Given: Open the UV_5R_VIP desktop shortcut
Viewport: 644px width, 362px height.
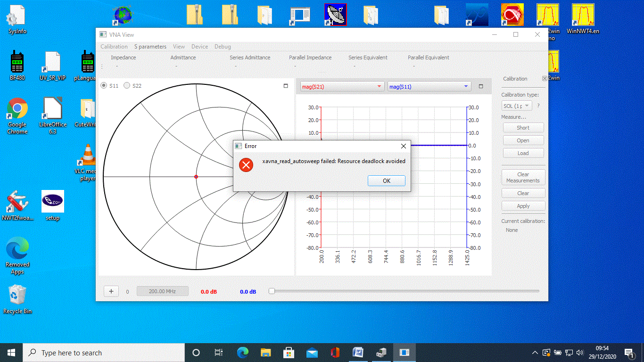Looking at the screenshot, I should pyautogui.click(x=52, y=66).
